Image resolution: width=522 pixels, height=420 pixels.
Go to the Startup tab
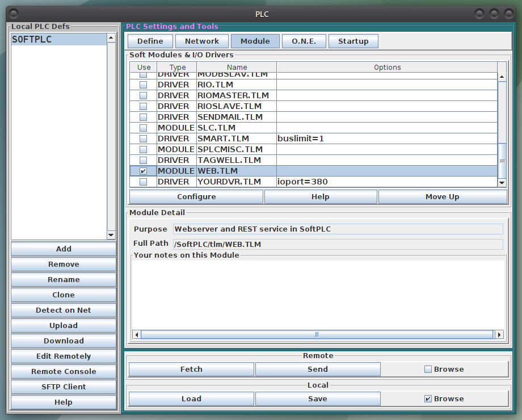[x=353, y=41]
